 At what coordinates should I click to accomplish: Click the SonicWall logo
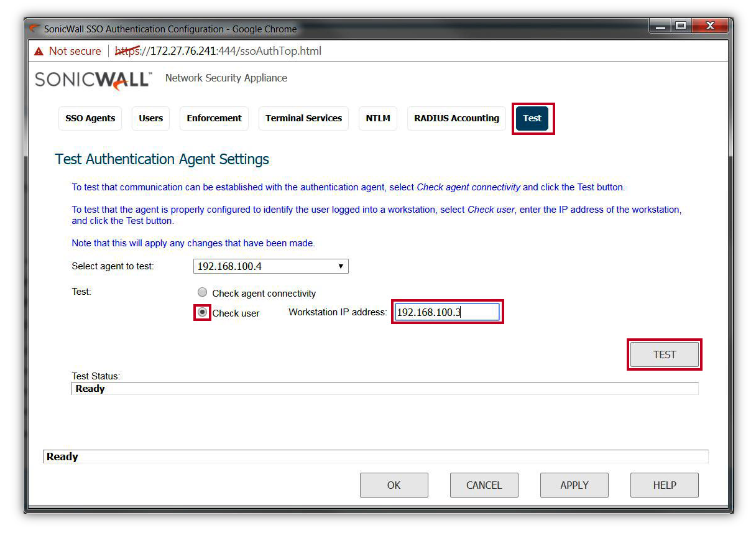coord(93,79)
